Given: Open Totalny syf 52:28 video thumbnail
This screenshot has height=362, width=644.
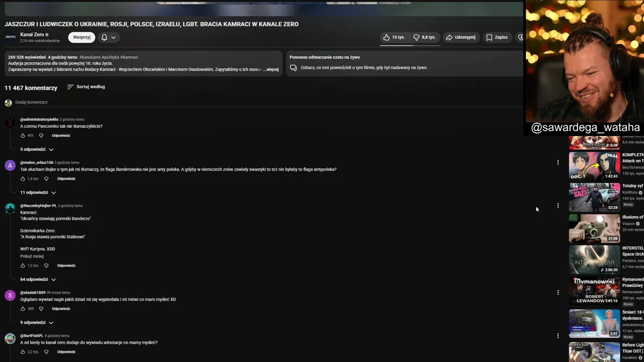Looking at the screenshot, I should 594,197.
